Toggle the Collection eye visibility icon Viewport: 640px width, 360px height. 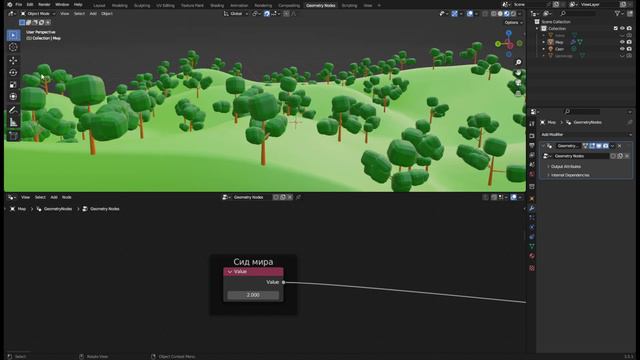tap(622, 29)
